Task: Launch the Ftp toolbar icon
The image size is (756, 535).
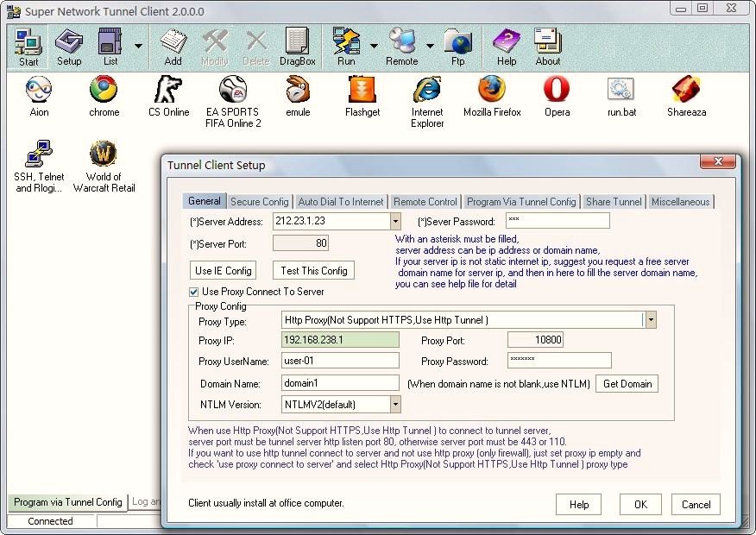Action: click(457, 47)
